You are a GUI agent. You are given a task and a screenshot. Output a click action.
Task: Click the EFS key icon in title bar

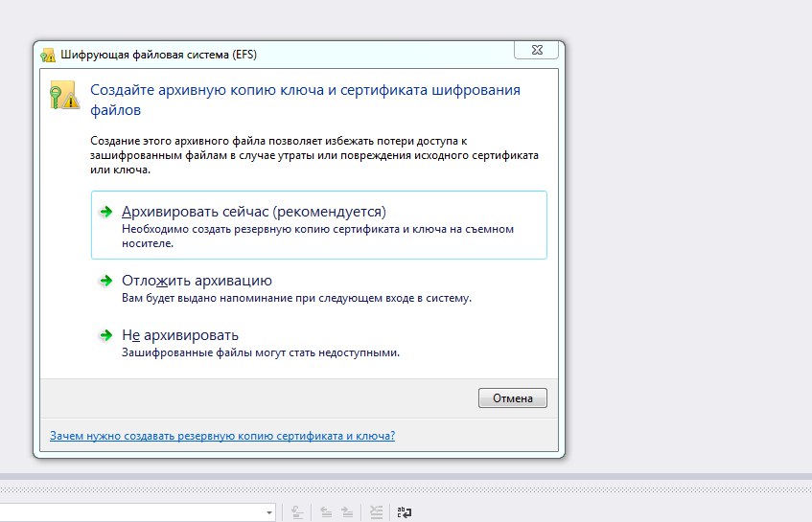(48, 55)
